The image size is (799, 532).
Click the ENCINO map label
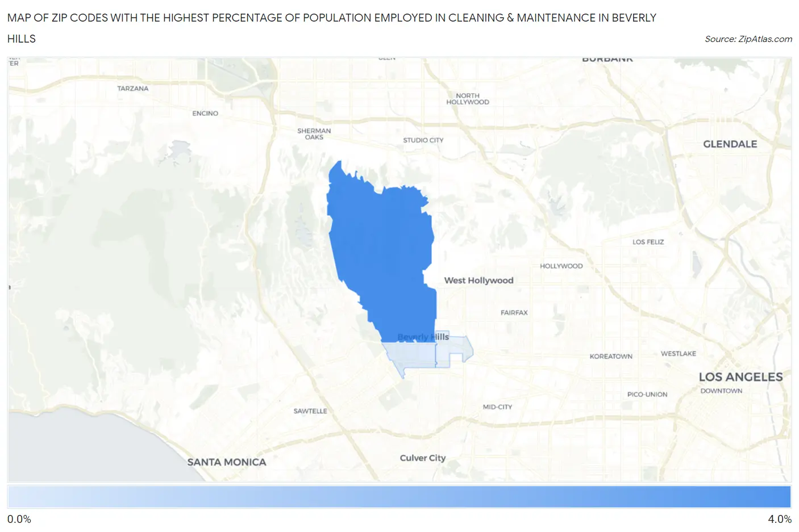(x=205, y=114)
